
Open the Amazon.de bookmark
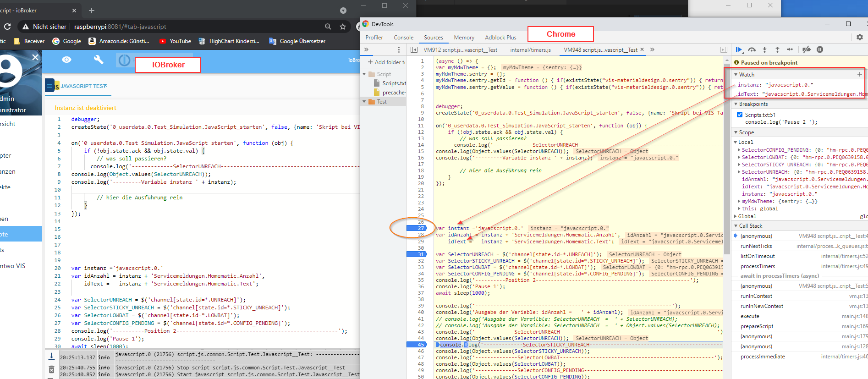click(119, 41)
